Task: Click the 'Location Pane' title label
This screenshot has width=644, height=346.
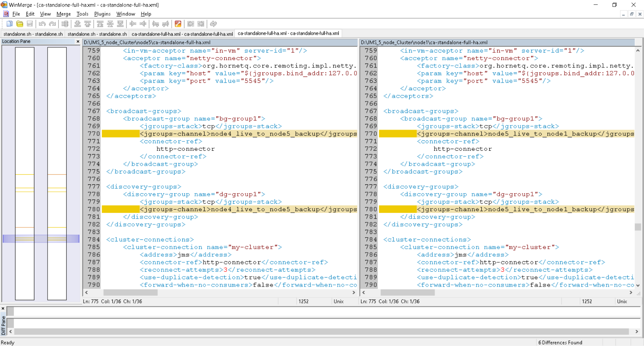Action: click(x=16, y=42)
